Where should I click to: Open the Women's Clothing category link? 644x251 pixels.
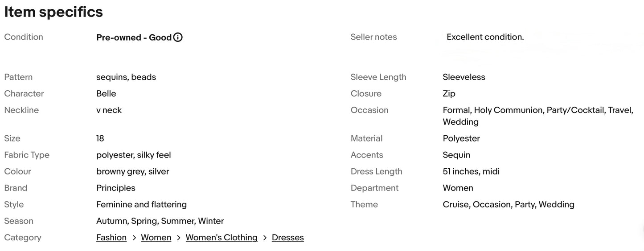(x=222, y=238)
